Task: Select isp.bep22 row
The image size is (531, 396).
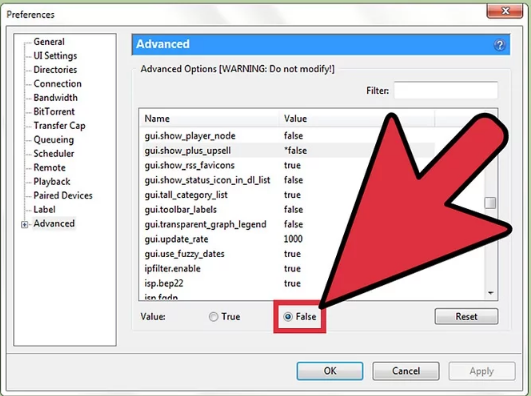Action: coord(286,283)
